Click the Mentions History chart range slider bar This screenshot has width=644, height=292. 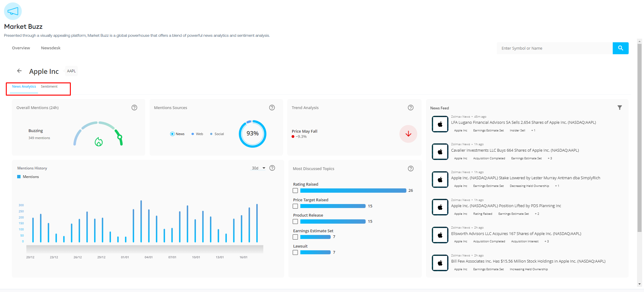[x=145, y=249]
